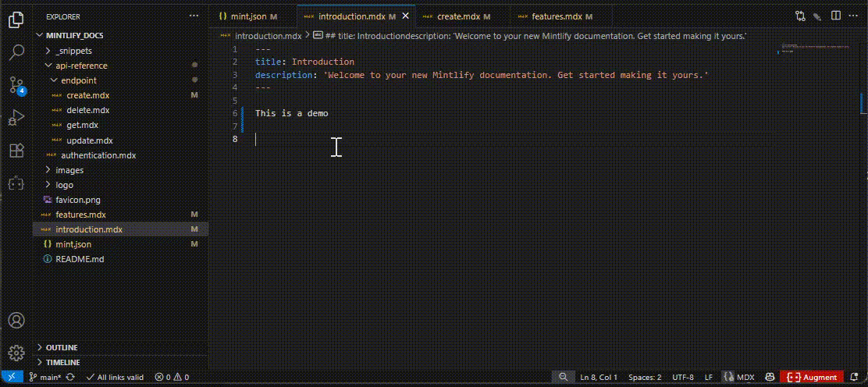Screen dimensions: 868x387
Task: Open authentication.mdx in the explorer
Action: point(121,155)
